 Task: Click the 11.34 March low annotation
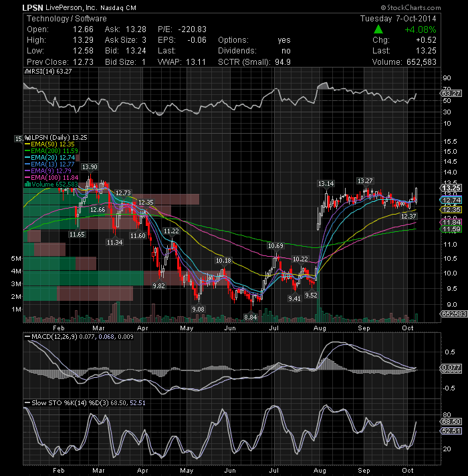click(x=114, y=242)
